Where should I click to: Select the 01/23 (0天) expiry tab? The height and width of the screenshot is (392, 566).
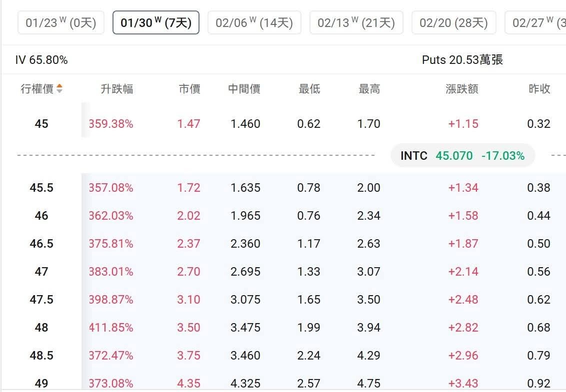point(61,22)
